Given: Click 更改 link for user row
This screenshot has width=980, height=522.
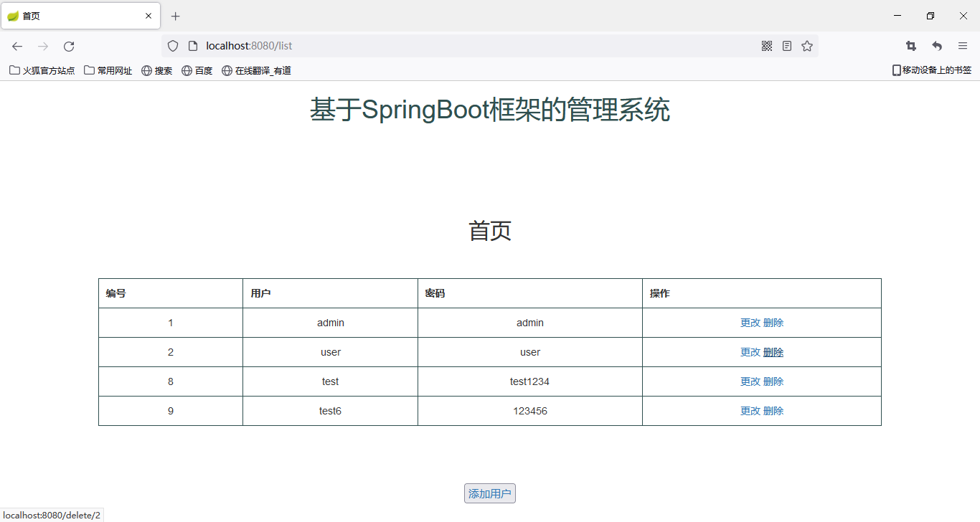Looking at the screenshot, I should coord(750,352).
